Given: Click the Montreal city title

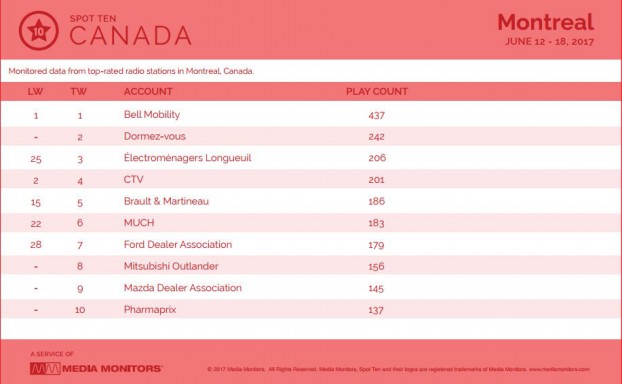Looking at the screenshot, I should [x=545, y=22].
